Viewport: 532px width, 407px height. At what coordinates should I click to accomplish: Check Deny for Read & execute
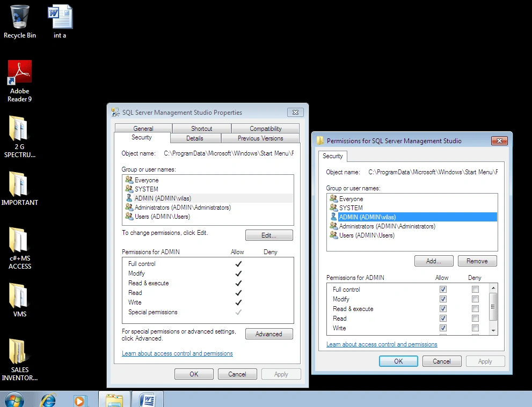(475, 309)
